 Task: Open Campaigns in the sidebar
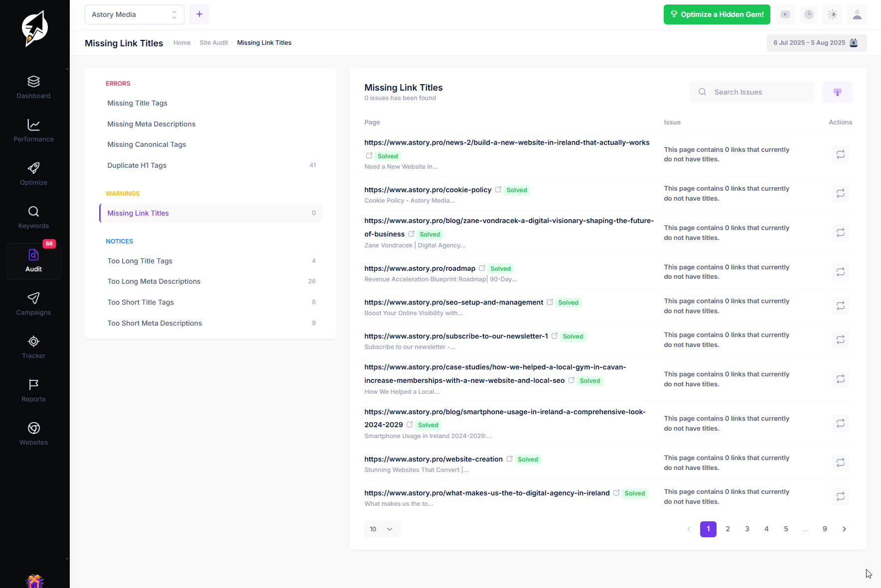[33, 304]
